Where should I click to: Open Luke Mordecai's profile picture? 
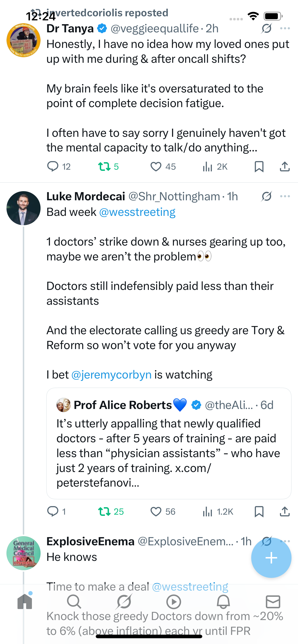coord(24,208)
